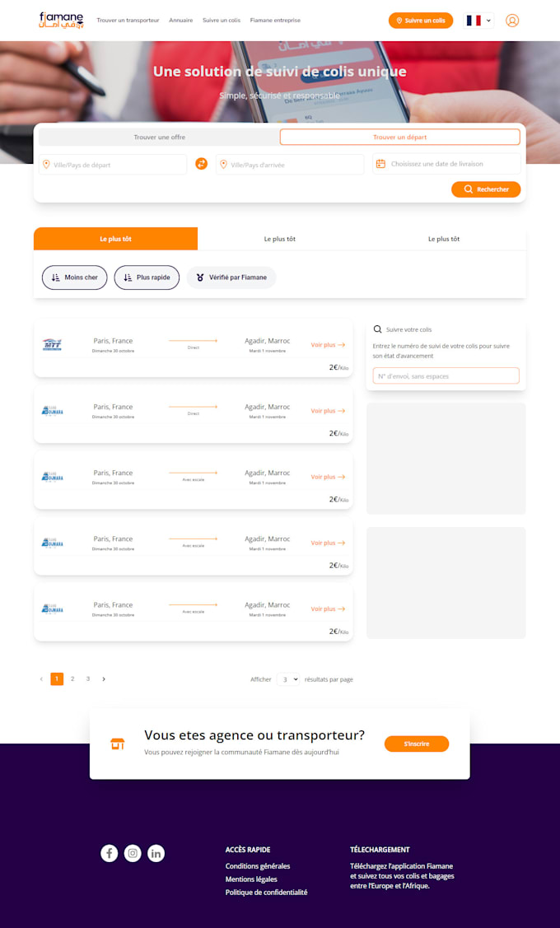Image resolution: width=560 pixels, height=928 pixels.
Task: Select the Trouver un départ tab
Action: tap(399, 137)
